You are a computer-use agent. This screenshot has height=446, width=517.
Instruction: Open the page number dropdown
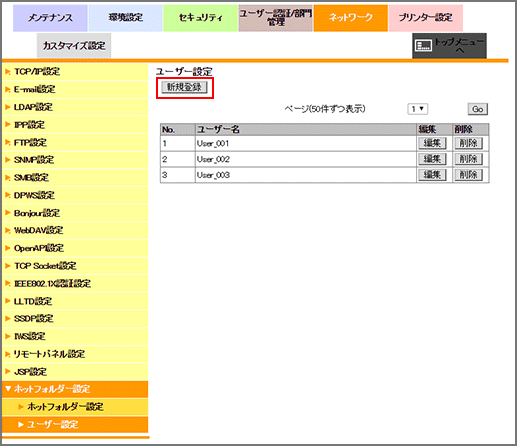(x=417, y=109)
